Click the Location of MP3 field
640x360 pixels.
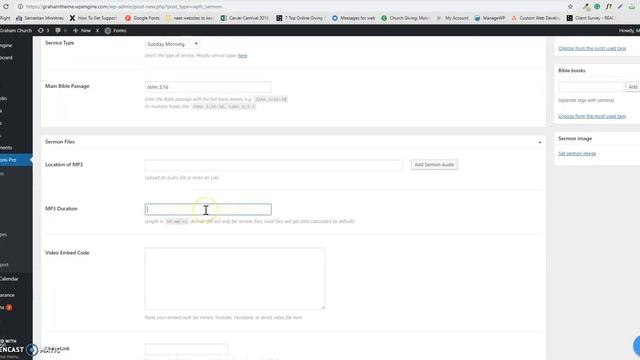pyautogui.click(x=274, y=165)
